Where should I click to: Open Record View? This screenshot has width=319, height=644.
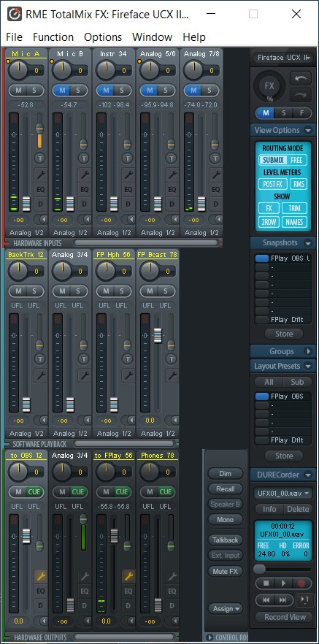pos(285,617)
